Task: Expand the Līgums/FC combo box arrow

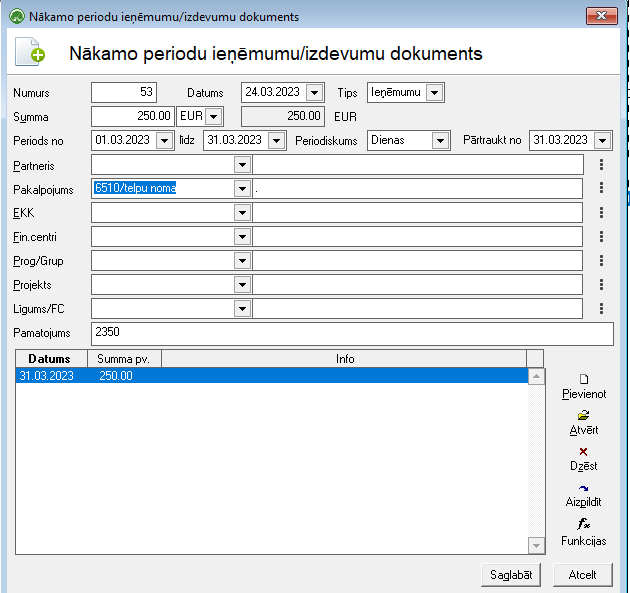Action: 242,309
